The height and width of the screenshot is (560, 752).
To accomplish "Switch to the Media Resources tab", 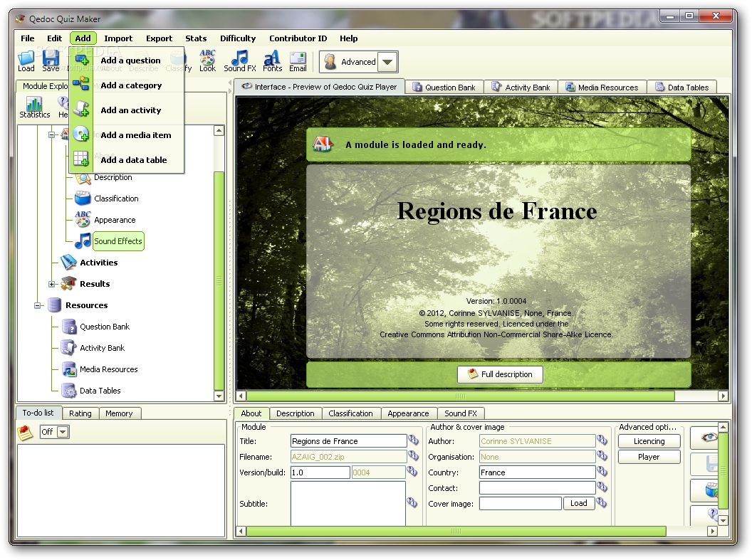I will 602,88.
